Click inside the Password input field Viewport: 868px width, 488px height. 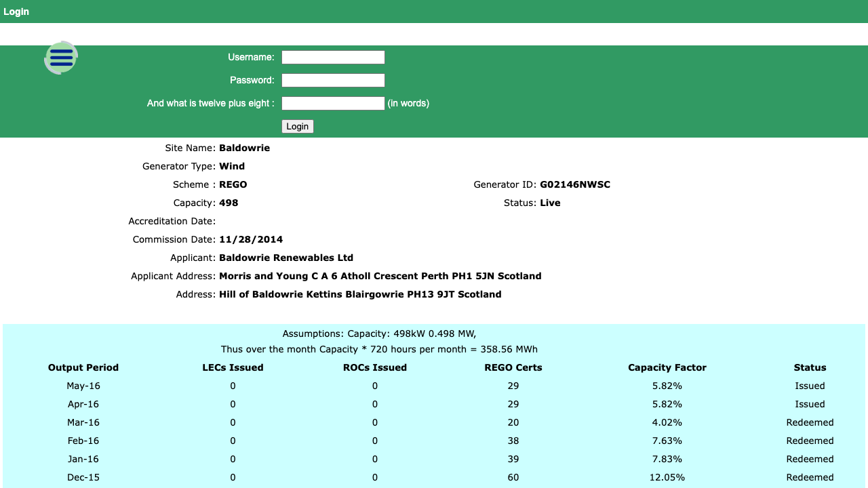tap(333, 80)
